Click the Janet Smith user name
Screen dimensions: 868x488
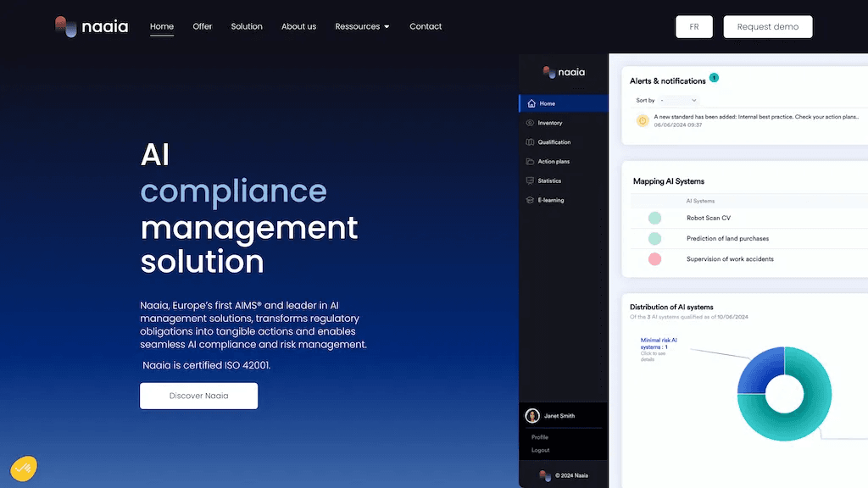[x=559, y=416]
